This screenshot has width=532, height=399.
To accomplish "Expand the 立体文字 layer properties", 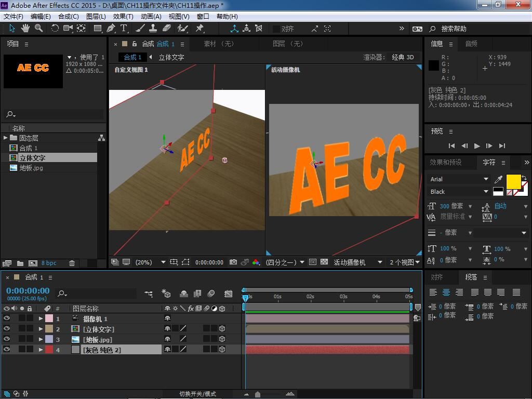I will point(41,329).
